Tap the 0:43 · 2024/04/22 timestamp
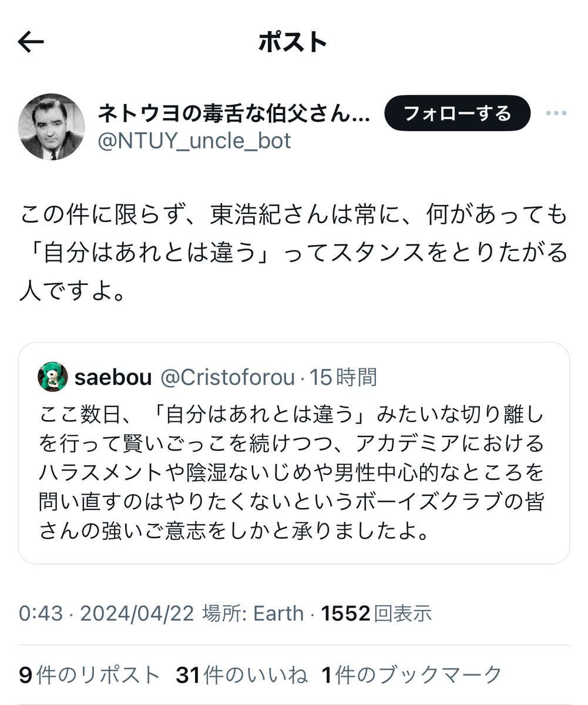The width and height of the screenshot is (588, 705). [106, 614]
